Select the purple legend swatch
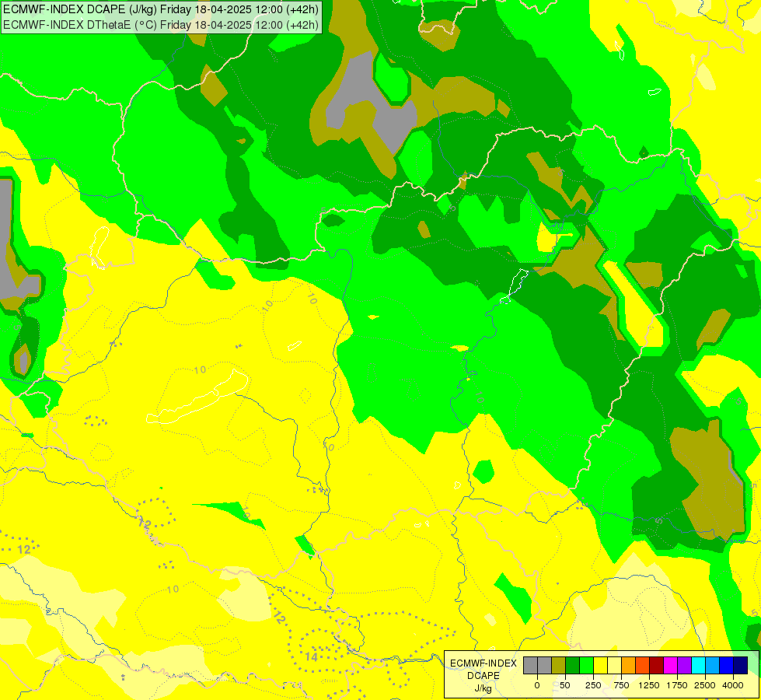Viewport: 761px width, 700px height. click(x=685, y=666)
